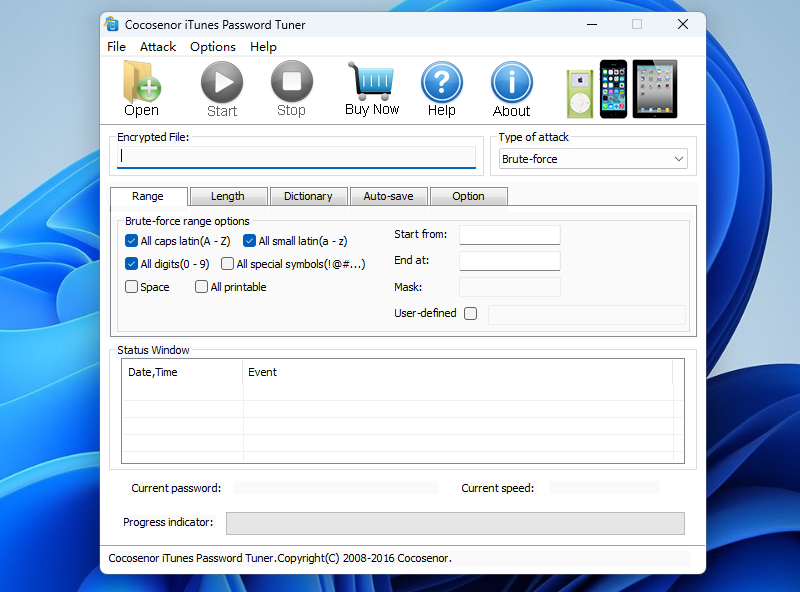Click the disabled Mask field
Screen dimensions: 800x592
(510, 287)
